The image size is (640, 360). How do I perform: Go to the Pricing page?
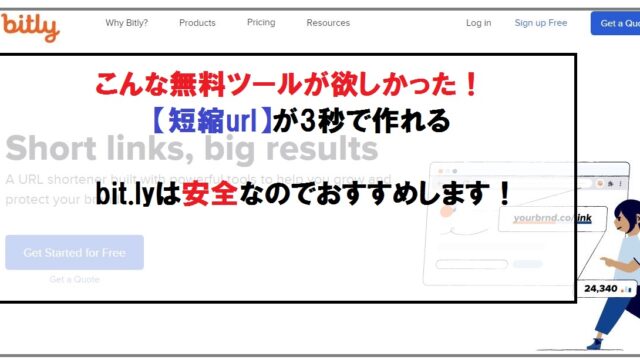pos(261,22)
